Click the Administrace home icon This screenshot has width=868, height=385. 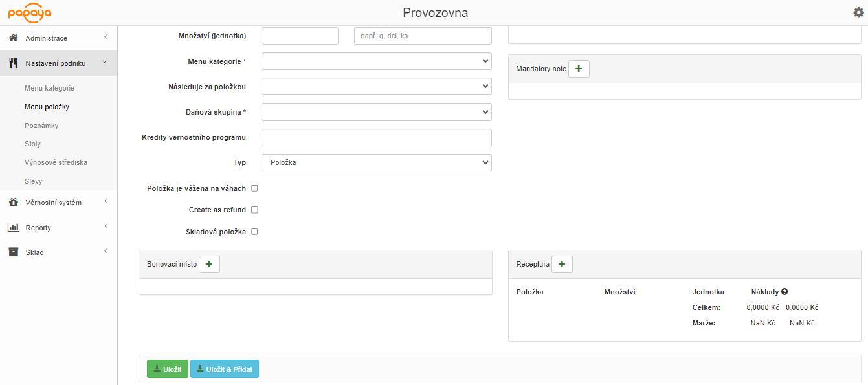point(13,38)
